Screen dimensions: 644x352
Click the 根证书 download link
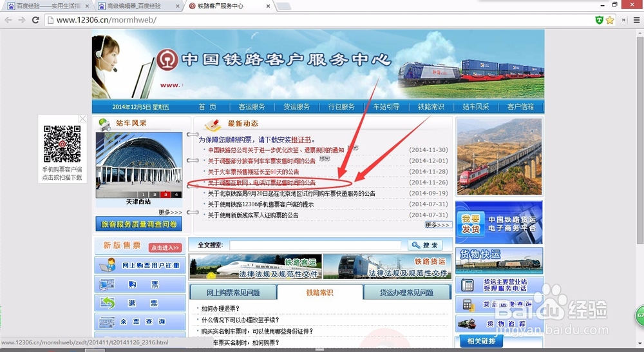click(301, 140)
